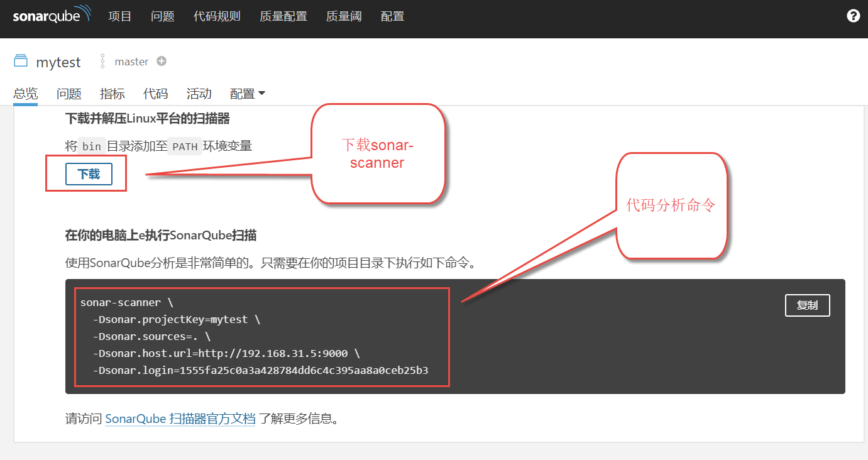
Task: Open the 指标 tab
Action: coord(113,94)
